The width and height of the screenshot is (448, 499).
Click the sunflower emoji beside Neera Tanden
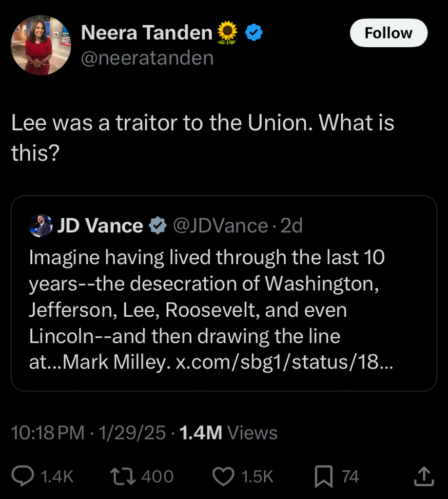pyautogui.click(x=227, y=33)
